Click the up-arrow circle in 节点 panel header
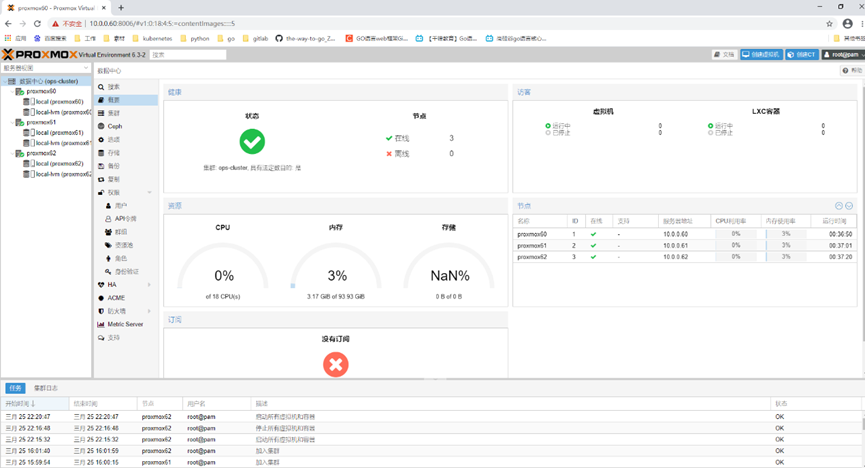The image size is (865, 468). (839, 206)
